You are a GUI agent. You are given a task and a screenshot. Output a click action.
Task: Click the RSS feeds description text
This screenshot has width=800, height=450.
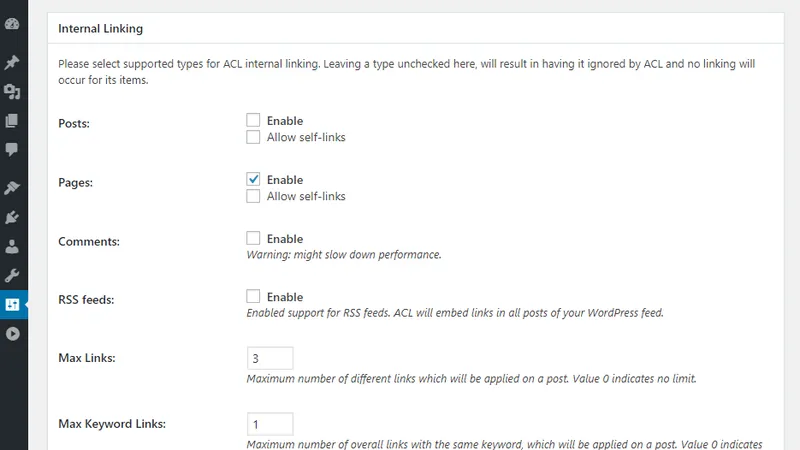click(x=455, y=313)
